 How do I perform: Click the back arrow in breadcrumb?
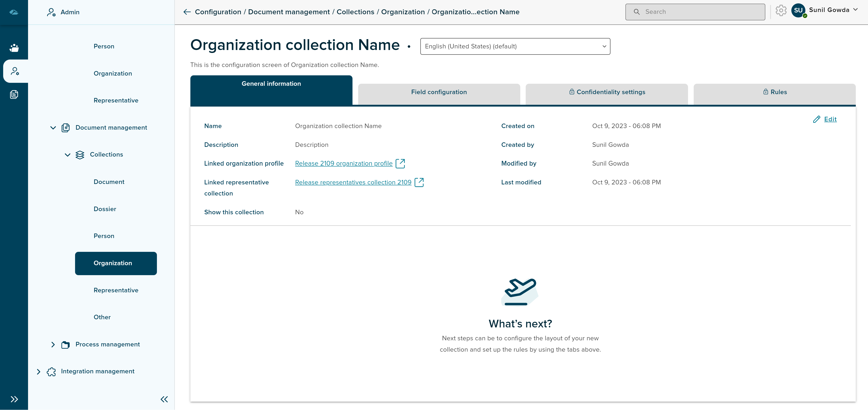coord(187,12)
